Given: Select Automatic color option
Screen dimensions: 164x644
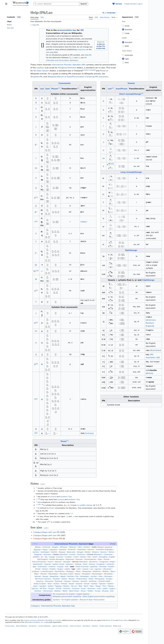Looking at the screenshot, I should [123, 55].
